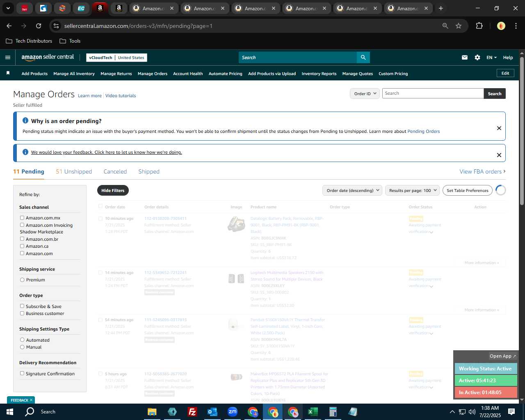The width and height of the screenshot is (525, 420).
Task: Check the Business customer order type
Action: (x=22, y=313)
